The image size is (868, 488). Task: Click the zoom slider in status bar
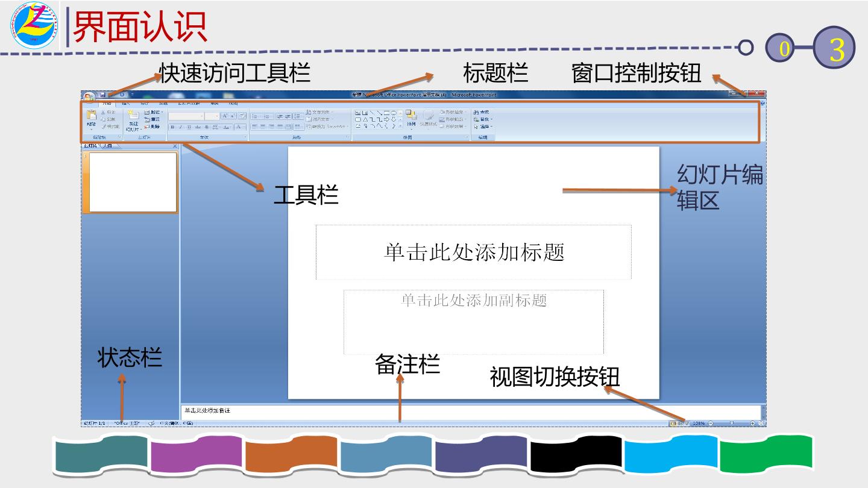(x=731, y=424)
